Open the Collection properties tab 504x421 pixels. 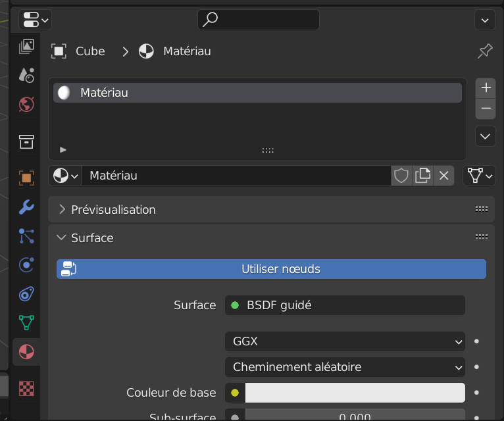pyautogui.click(x=26, y=141)
